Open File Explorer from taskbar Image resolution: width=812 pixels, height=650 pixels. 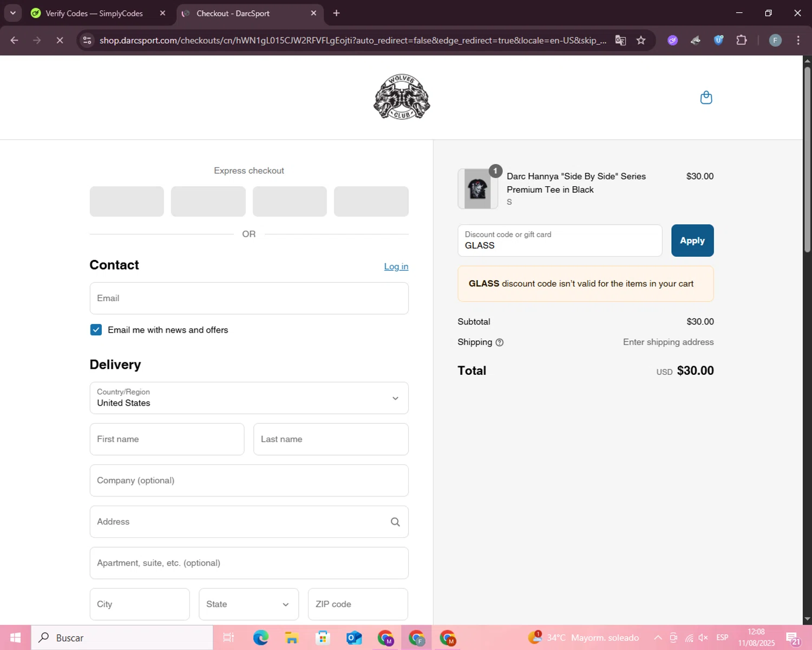(x=292, y=638)
